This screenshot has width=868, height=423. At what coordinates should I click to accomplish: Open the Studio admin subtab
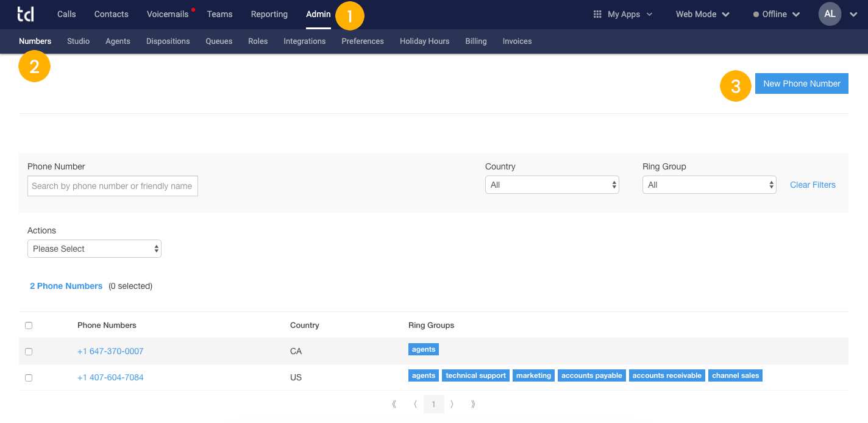tap(79, 41)
